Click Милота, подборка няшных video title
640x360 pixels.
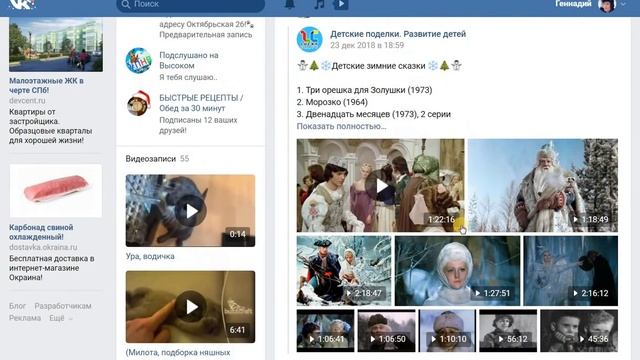click(178, 352)
